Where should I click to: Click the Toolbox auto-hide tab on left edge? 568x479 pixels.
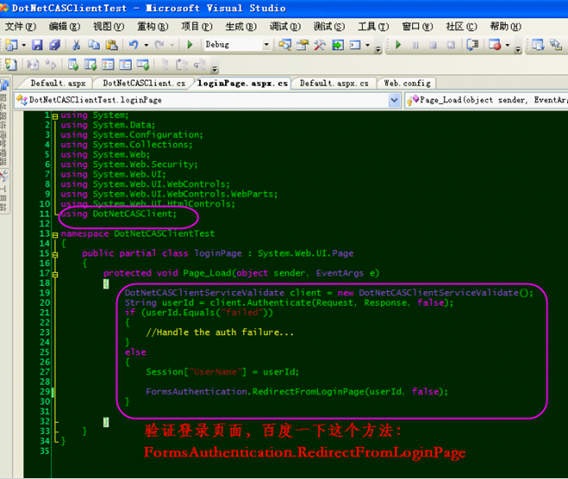4,192
